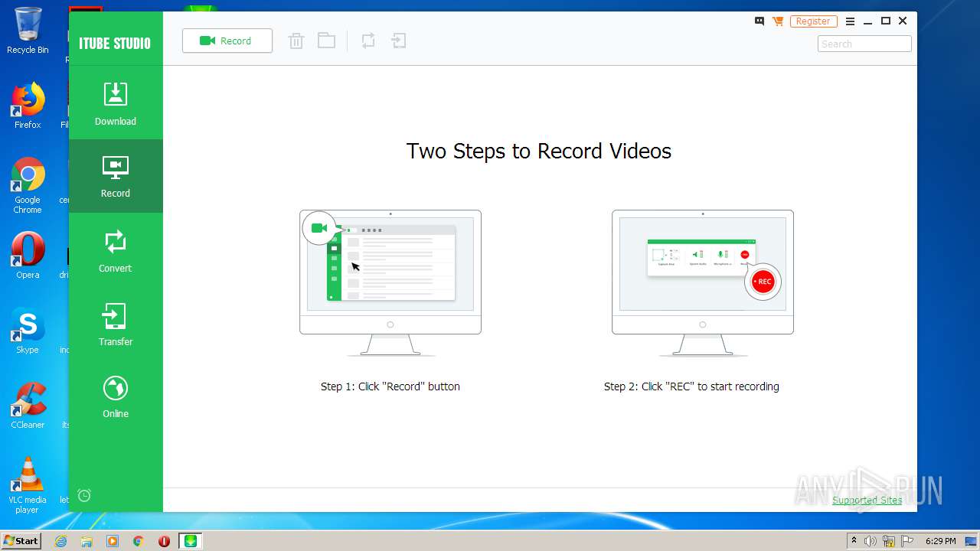The height and width of the screenshot is (551, 980).
Task: Open the folder icon in toolbar
Action: (327, 41)
